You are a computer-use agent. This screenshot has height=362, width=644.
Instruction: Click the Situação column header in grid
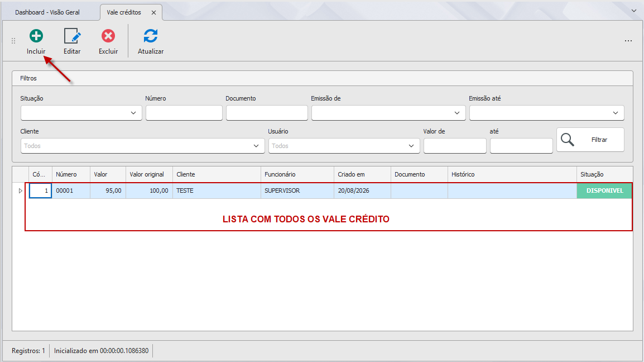point(604,174)
